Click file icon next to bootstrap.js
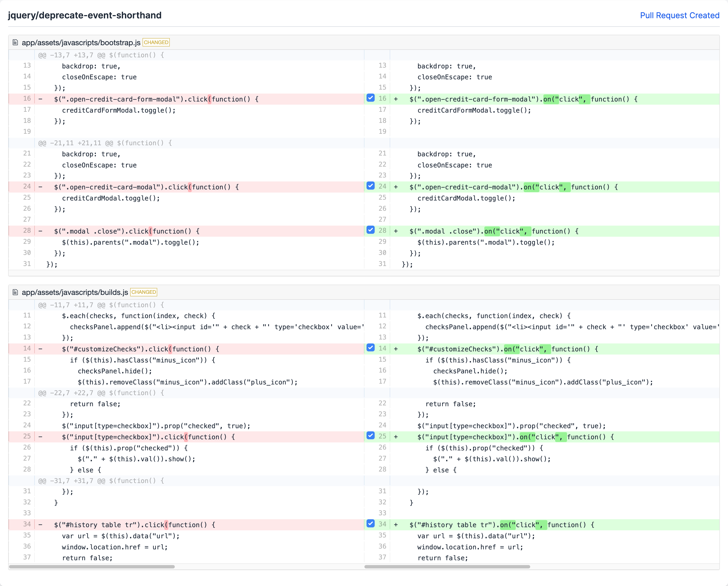The image size is (728, 586). (15, 42)
